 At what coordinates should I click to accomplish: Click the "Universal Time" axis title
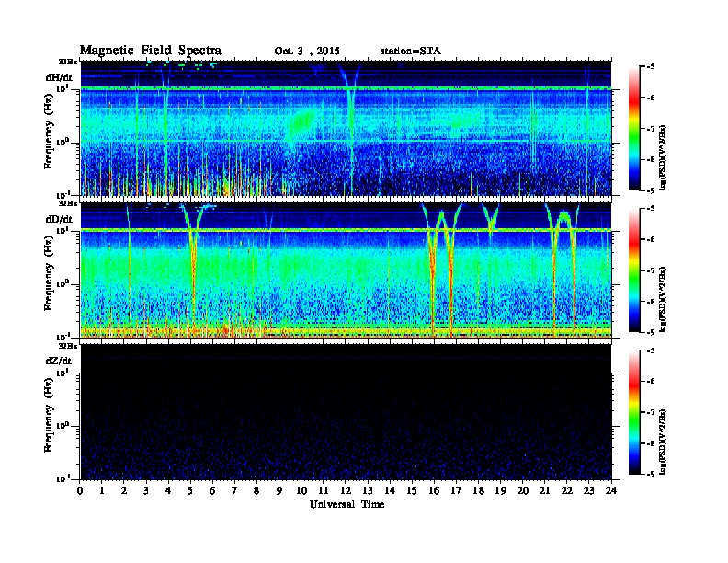[347, 504]
